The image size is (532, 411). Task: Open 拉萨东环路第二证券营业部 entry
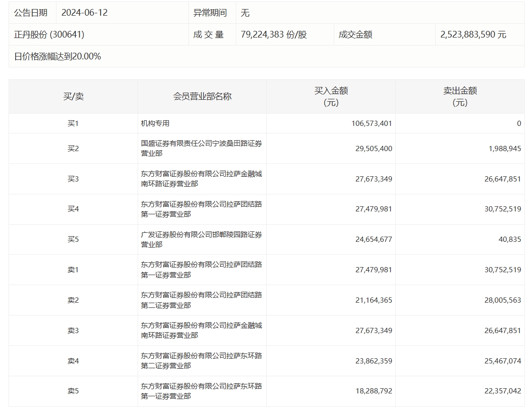coord(201,361)
